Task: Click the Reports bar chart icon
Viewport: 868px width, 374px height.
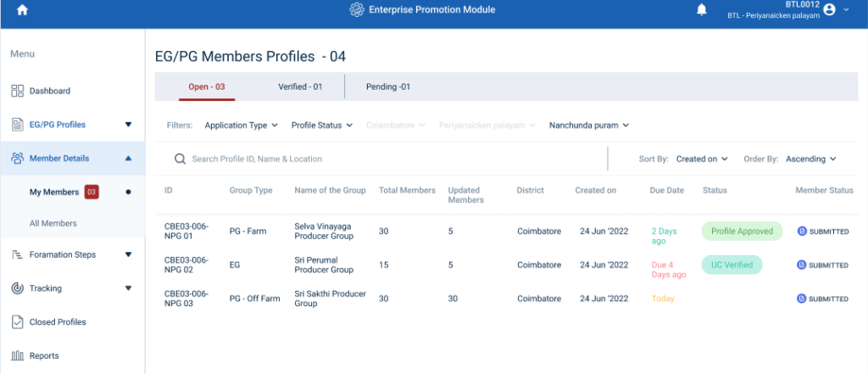Action: point(17,356)
